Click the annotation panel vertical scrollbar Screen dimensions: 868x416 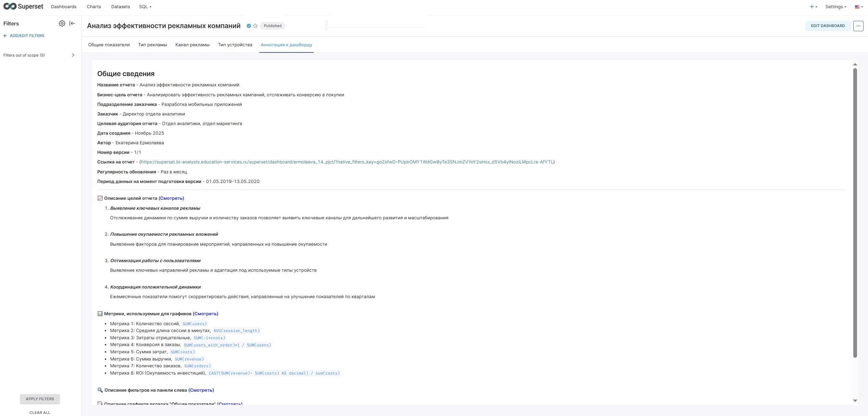click(855, 212)
